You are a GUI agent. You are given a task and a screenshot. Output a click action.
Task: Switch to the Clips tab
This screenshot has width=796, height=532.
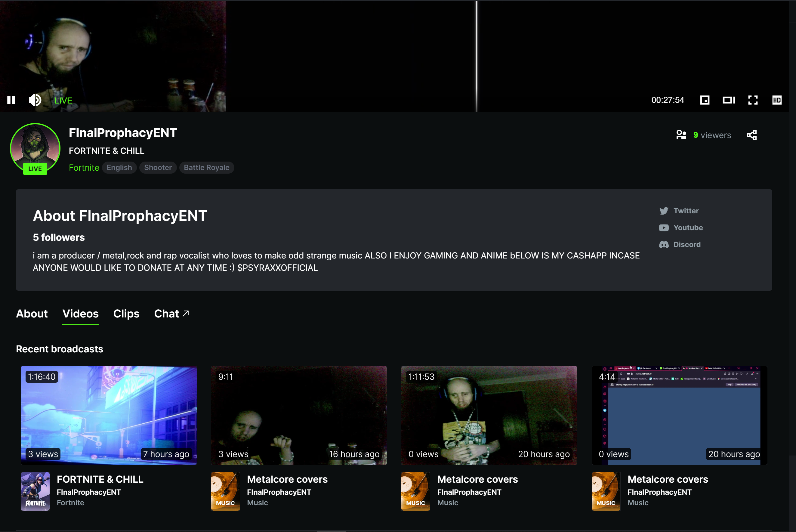pyautogui.click(x=126, y=314)
